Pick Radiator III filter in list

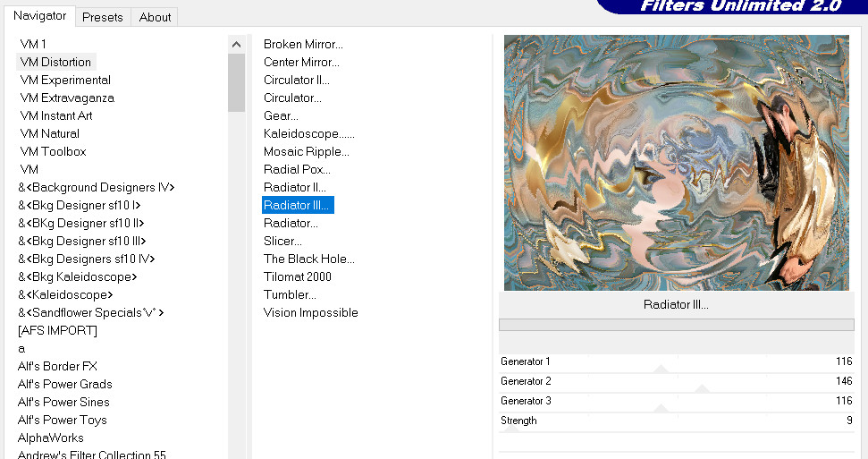click(298, 205)
